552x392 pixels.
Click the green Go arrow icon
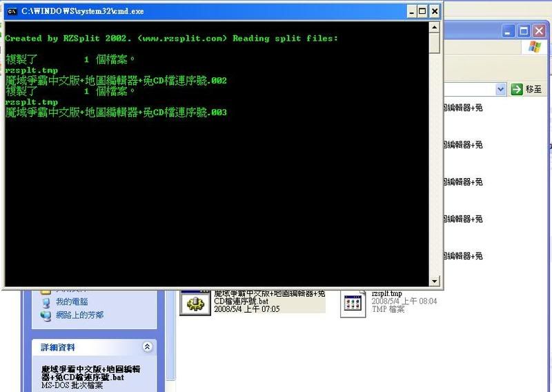[516, 89]
